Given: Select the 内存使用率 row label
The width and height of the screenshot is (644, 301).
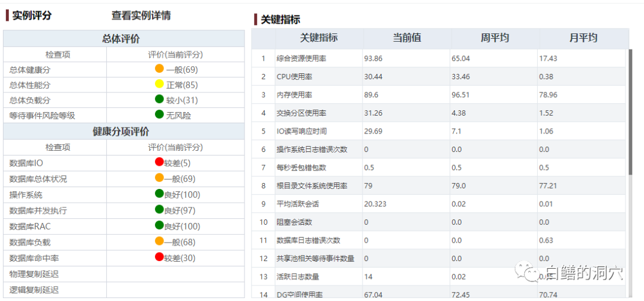Looking at the screenshot, I should point(295,95).
